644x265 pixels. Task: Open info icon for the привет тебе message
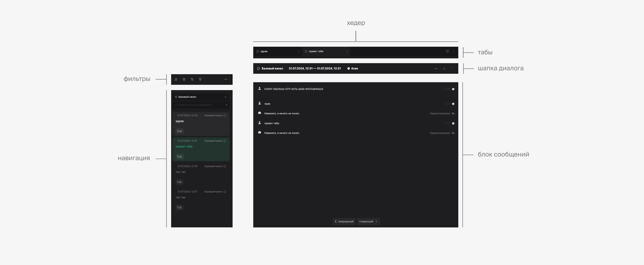tap(453, 123)
